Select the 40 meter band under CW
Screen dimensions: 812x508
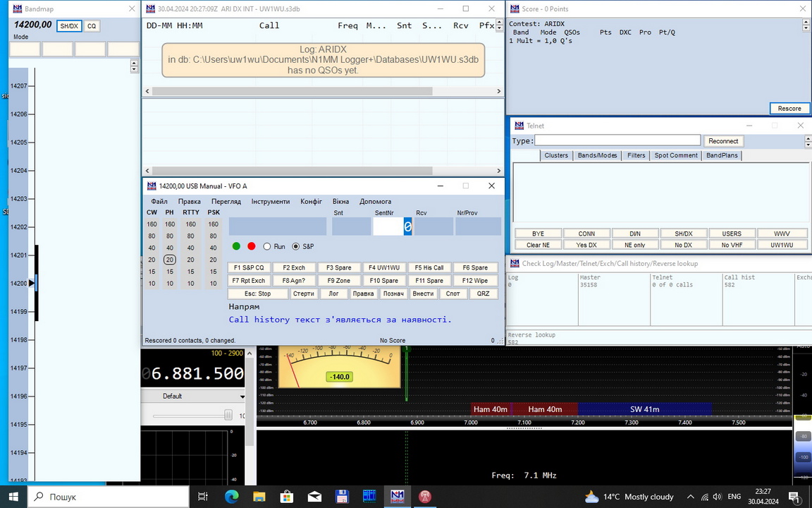152,248
